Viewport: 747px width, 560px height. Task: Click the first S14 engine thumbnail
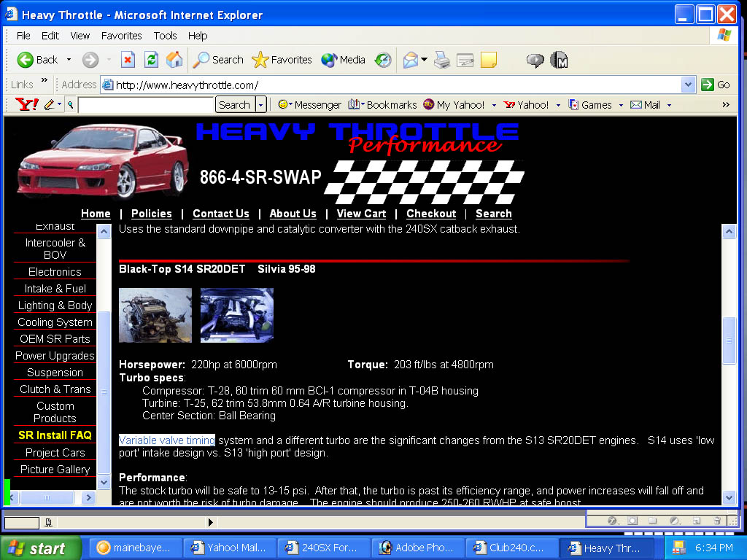tap(155, 315)
